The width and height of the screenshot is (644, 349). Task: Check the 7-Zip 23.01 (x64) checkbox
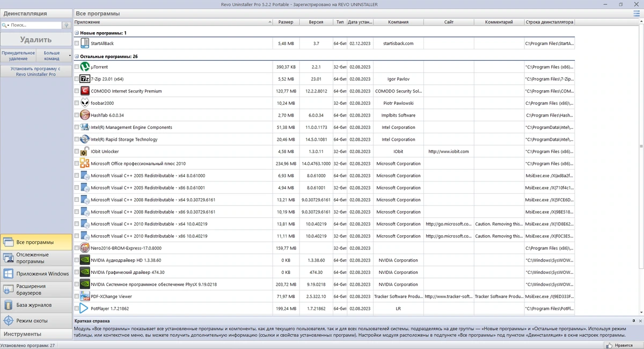tap(76, 79)
